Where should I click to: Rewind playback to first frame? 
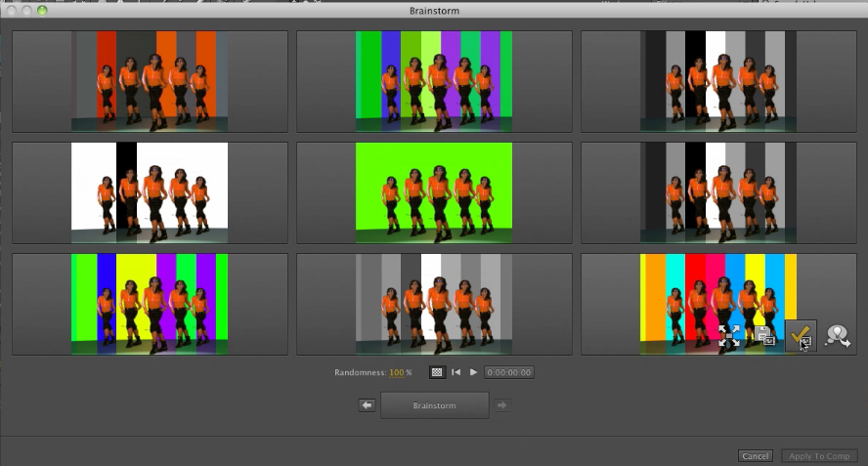pyautogui.click(x=456, y=372)
